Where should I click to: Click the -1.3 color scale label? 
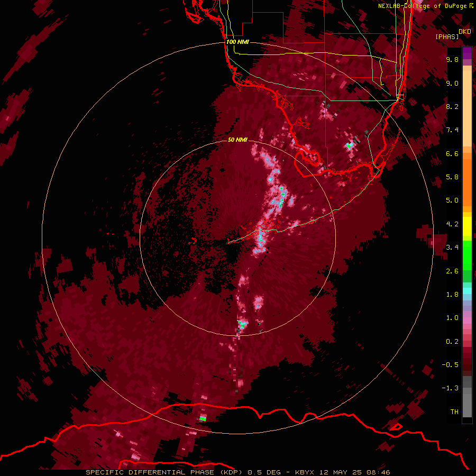450,388
